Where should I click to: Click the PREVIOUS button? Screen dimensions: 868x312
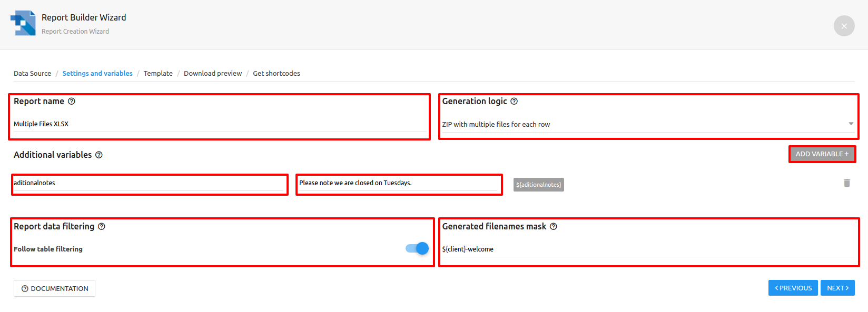coord(793,288)
